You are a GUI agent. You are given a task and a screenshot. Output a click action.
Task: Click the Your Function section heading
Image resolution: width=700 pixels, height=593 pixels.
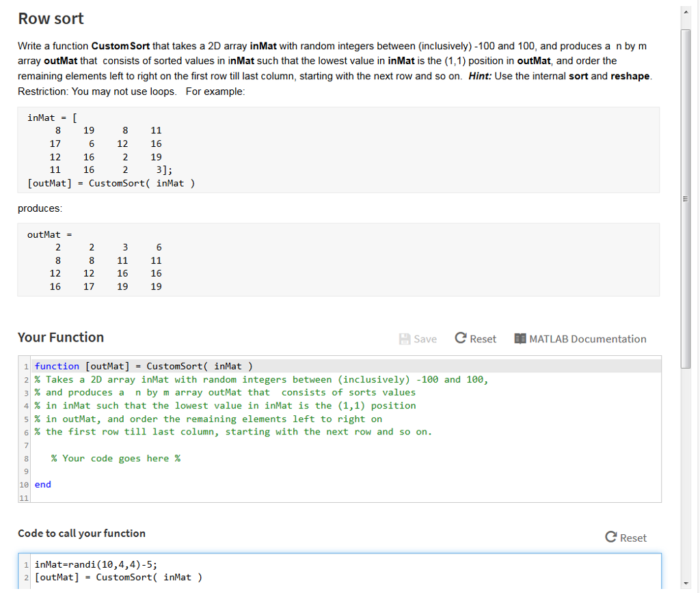[x=60, y=337]
